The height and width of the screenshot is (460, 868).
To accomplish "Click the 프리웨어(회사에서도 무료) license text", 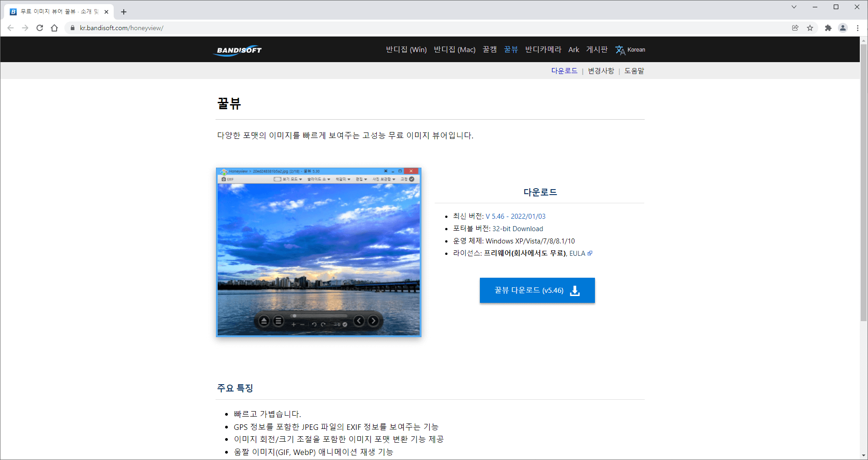I will tap(525, 254).
